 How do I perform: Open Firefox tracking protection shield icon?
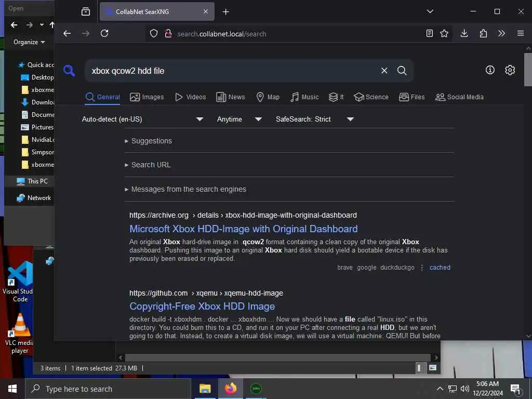click(x=154, y=34)
